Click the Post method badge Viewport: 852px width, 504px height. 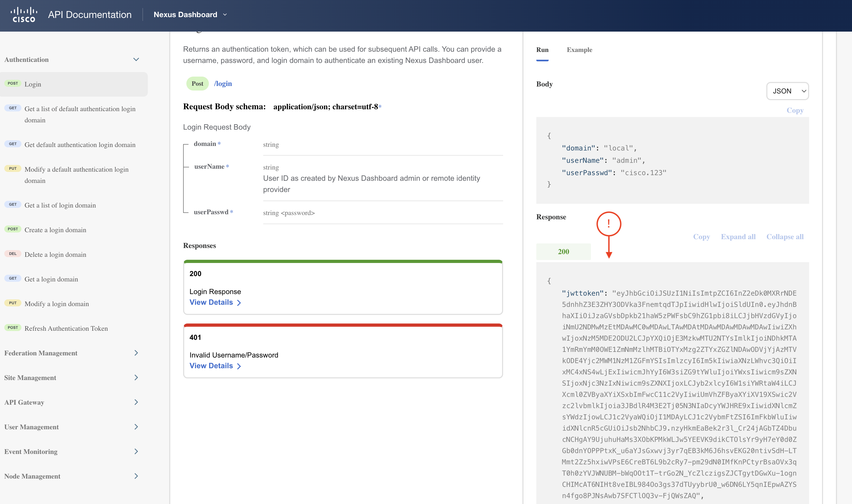click(x=197, y=84)
